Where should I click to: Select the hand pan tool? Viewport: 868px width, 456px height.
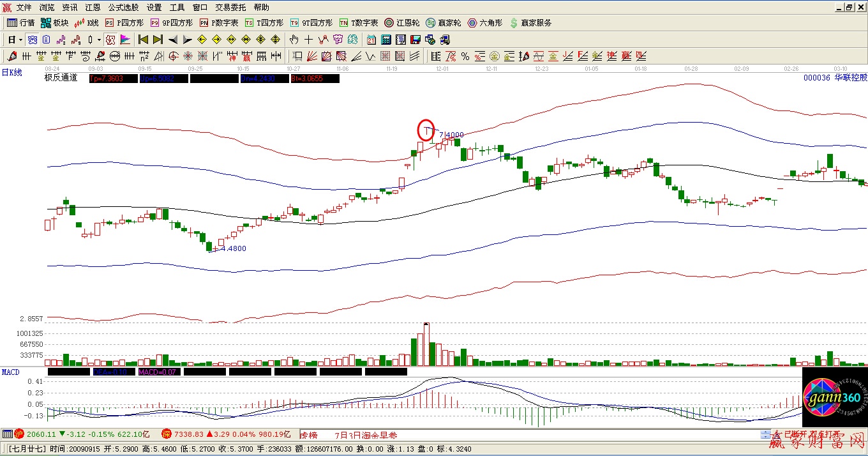(294, 40)
